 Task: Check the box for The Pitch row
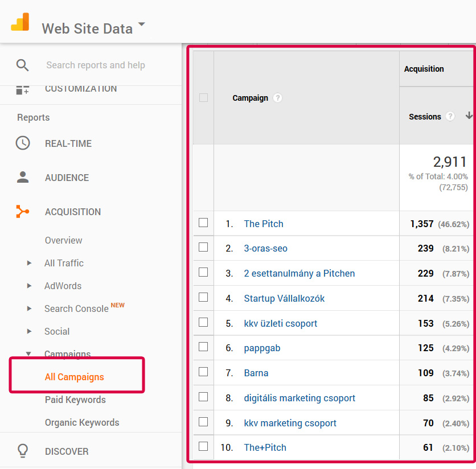[203, 223]
